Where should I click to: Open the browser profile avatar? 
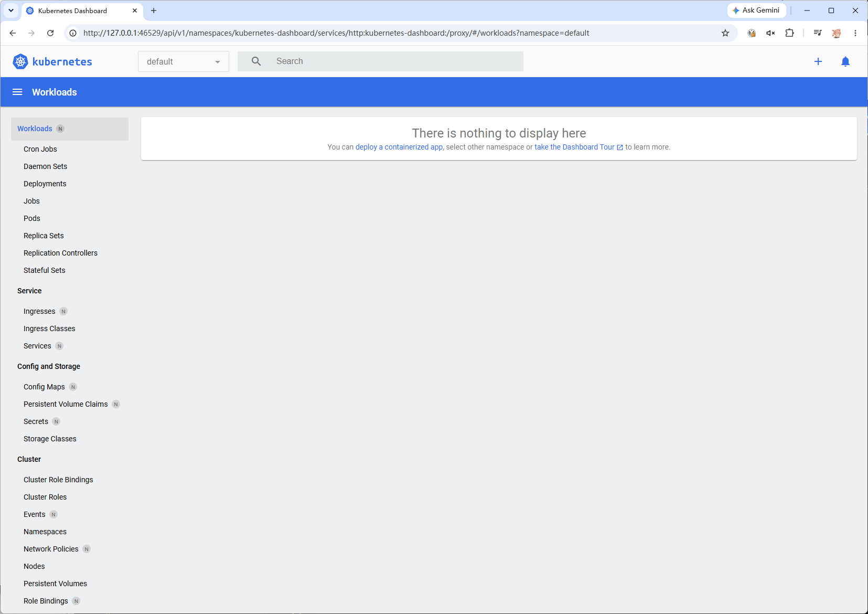pyautogui.click(x=837, y=33)
